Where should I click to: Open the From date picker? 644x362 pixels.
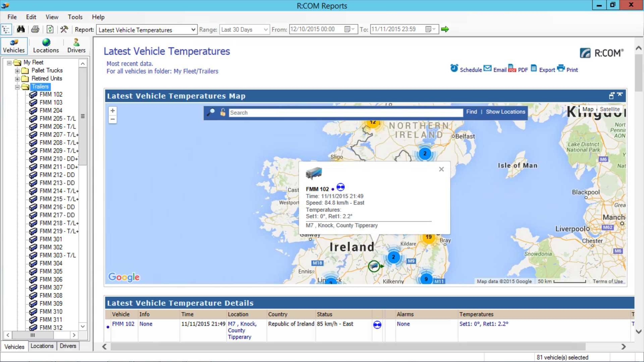click(350, 29)
